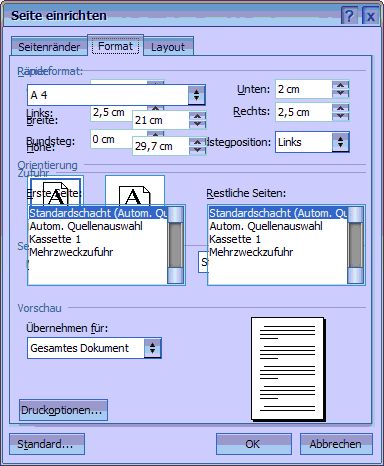Decrease the Breite value with down arrow
The image size is (384, 466).
pyautogui.click(x=198, y=124)
